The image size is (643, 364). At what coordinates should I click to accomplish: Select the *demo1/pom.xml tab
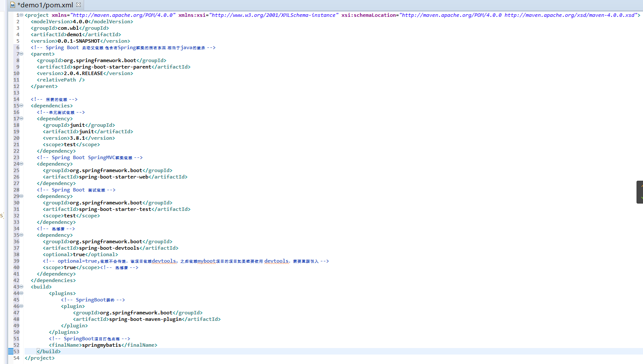[x=45, y=5]
